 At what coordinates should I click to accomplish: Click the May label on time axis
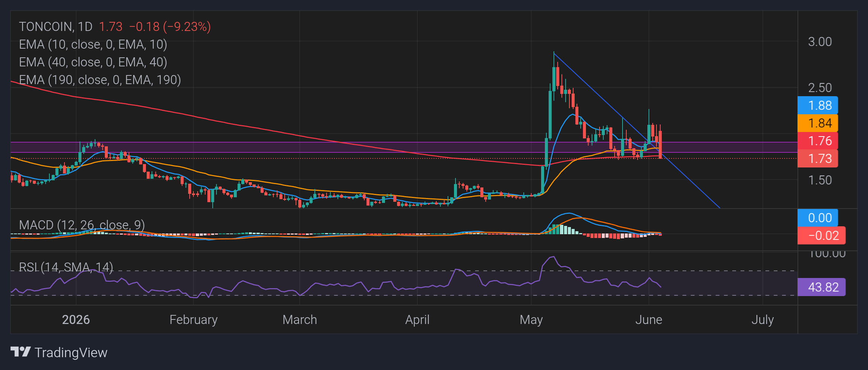tap(531, 320)
